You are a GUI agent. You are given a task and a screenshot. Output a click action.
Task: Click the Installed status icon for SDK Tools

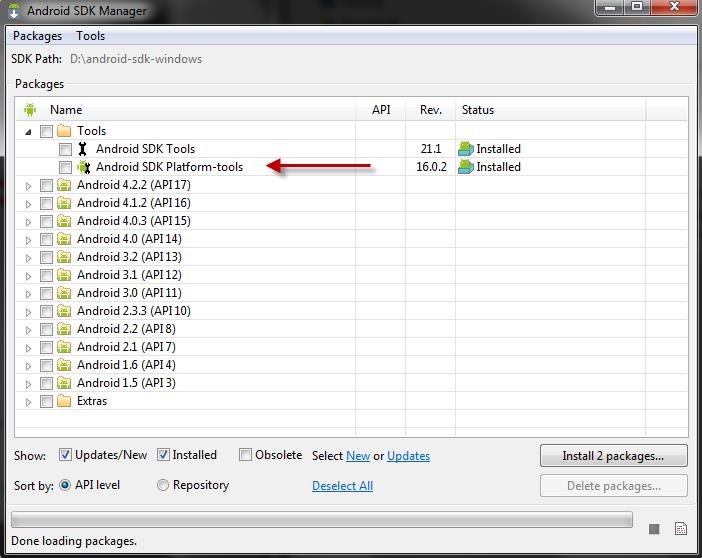(x=466, y=149)
